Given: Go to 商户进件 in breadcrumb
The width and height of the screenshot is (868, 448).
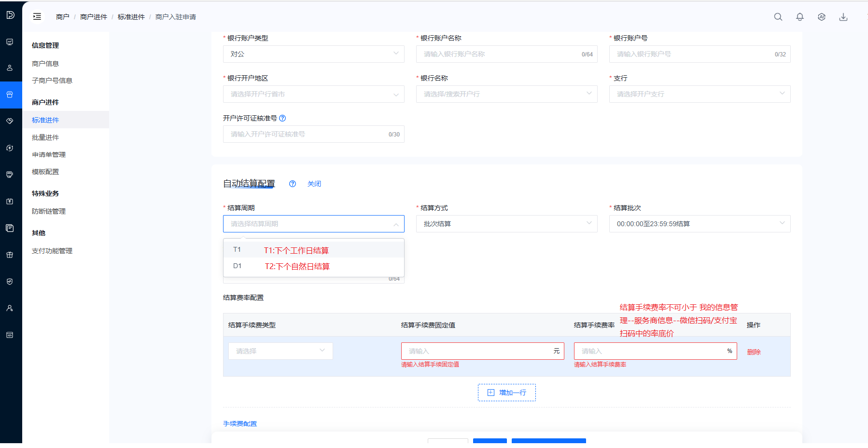Looking at the screenshot, I should pos(93,17).
